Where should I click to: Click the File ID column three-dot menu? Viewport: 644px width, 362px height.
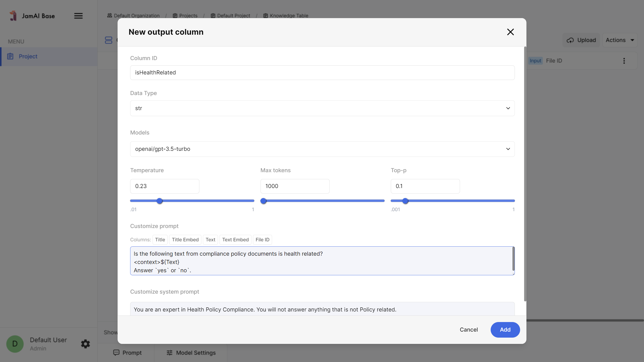(624, 61)
